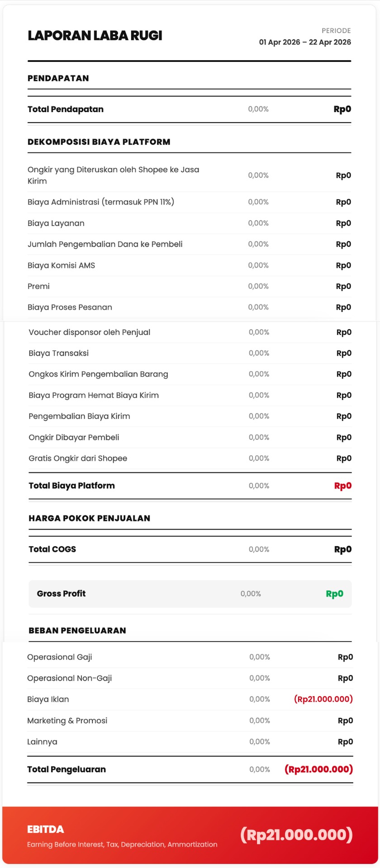This screenshot has height=868, width=380.
Task: Click the Biaya Transaksi label
Action: 59,353
